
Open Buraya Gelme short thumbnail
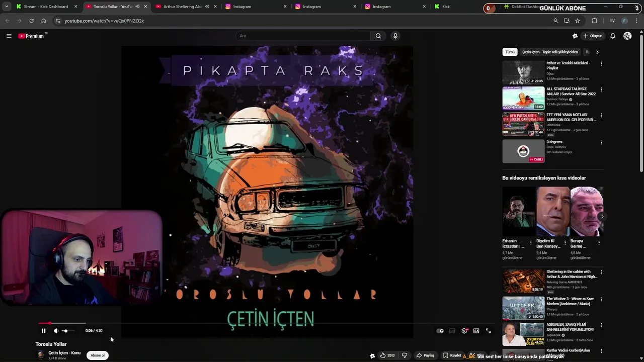click(587, 212)
